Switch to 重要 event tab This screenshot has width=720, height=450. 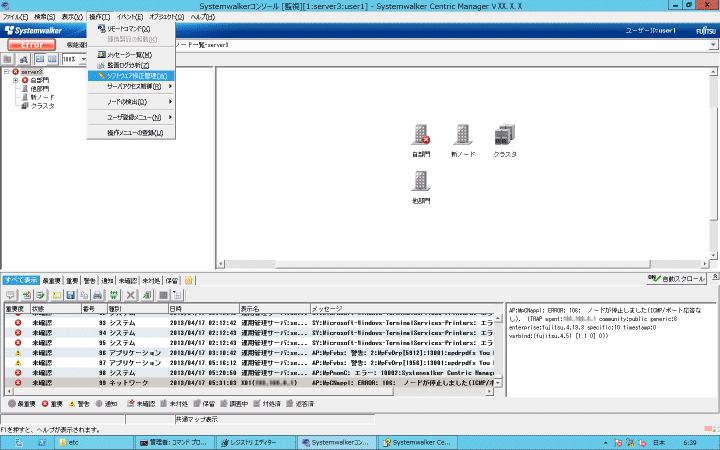pos(72,281)
